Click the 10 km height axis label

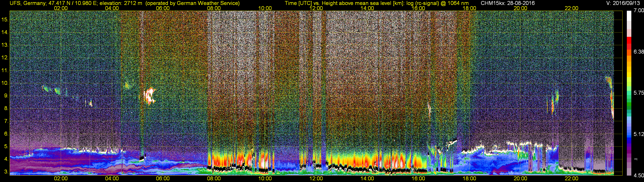(x=5, y=83)
